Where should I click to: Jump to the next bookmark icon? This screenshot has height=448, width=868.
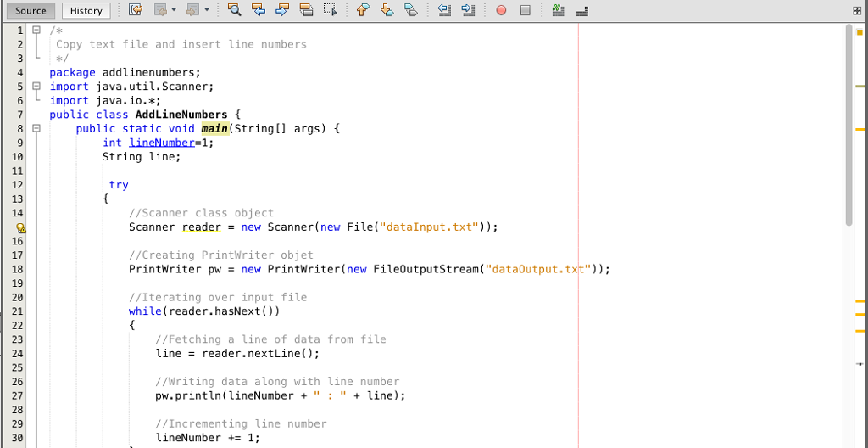387,10
